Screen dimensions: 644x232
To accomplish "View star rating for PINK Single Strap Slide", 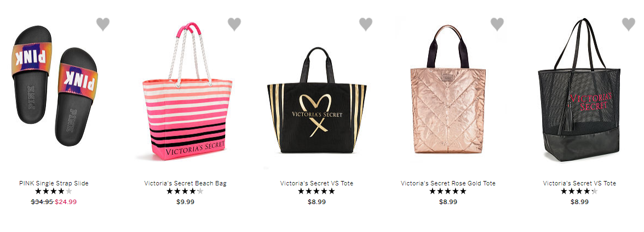I will coord(54,191).
